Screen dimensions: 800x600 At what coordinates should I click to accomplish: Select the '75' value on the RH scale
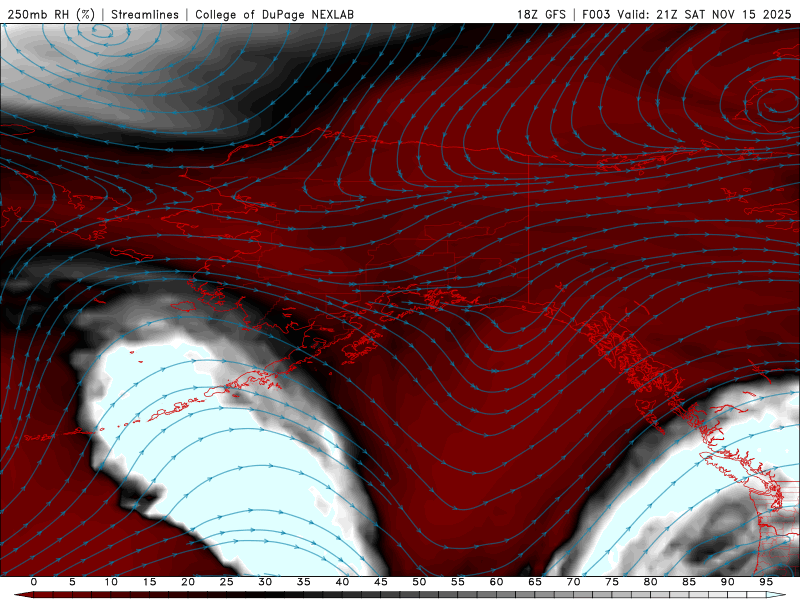pos(612,582)
